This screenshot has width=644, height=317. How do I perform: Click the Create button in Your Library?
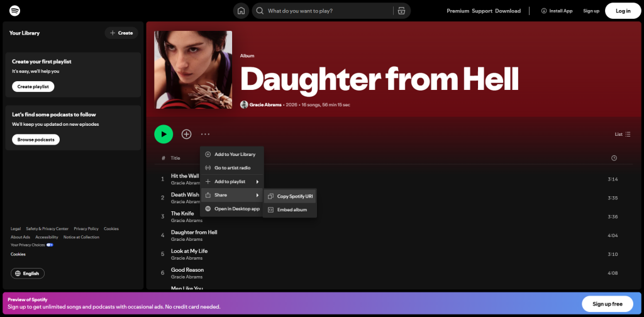pos(121,33)
